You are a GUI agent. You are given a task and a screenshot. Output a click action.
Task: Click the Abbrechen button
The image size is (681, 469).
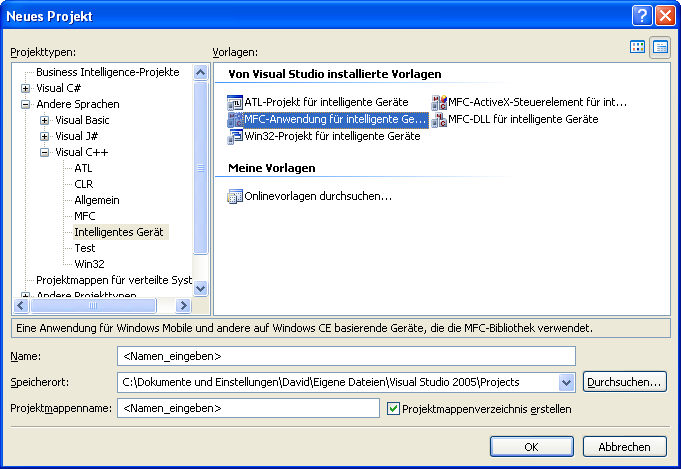coord(624,447)
